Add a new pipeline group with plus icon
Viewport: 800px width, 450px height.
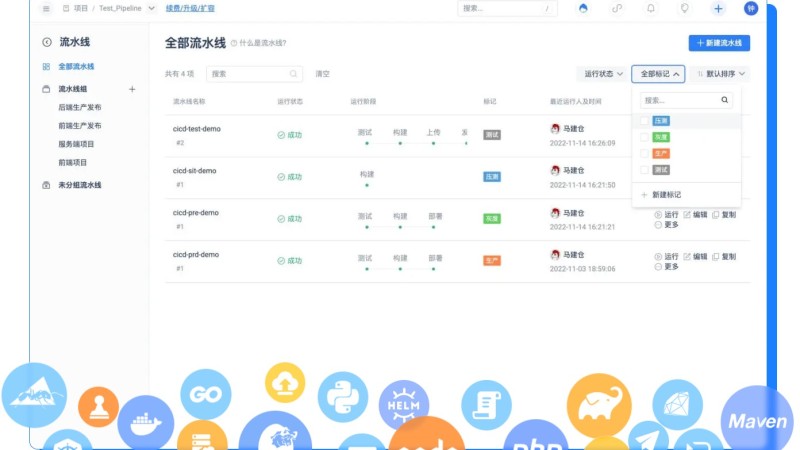[x=132, y=89]
